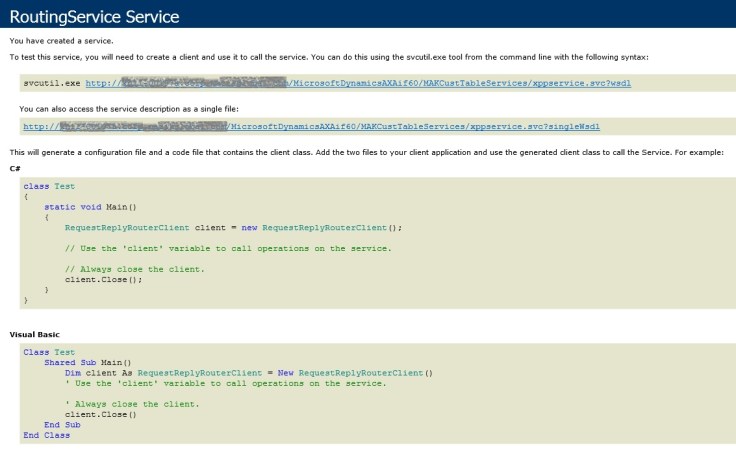Click the C# RequestReplyRouterClient client declaration line
Screen dimensions: 736x450
click(x=232, y=227)
